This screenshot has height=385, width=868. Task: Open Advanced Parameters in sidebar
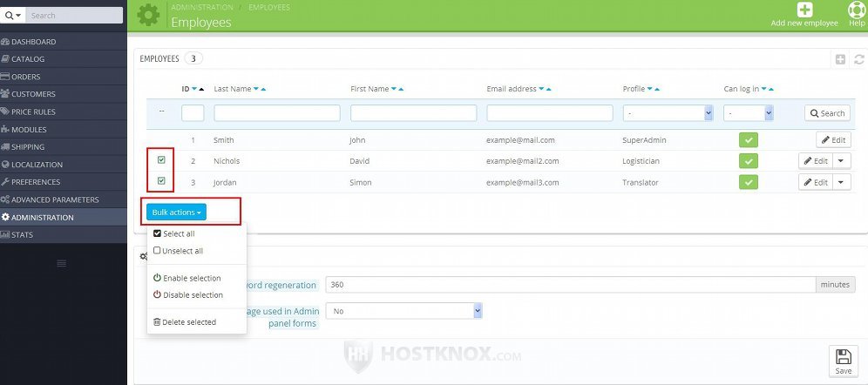click(x=64, y=199)
